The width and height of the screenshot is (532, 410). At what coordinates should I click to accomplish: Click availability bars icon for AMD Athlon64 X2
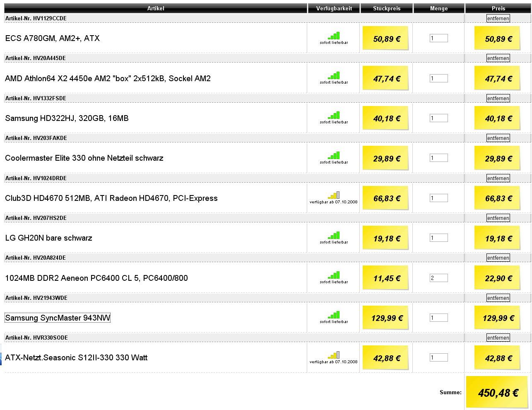point(334,75)
